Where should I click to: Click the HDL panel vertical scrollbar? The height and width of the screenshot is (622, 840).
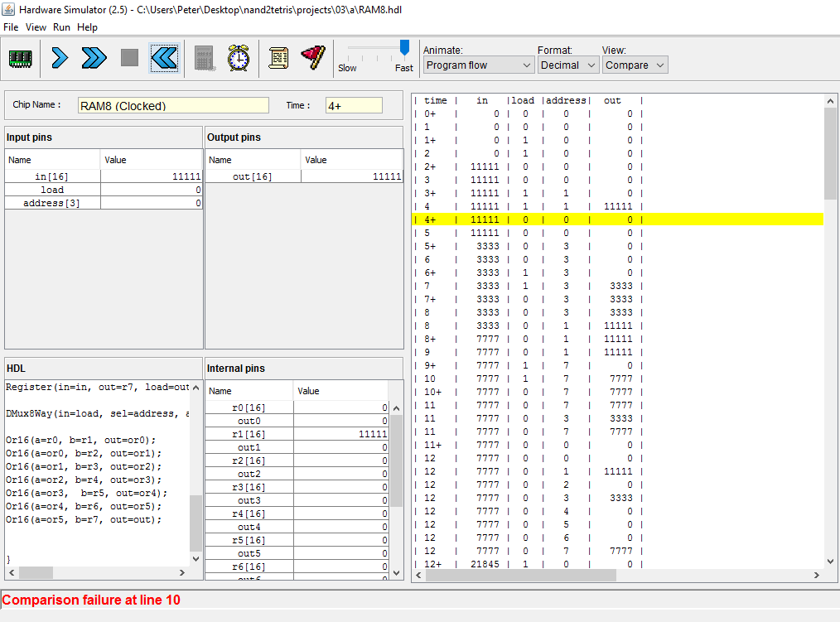coord(196,522)
